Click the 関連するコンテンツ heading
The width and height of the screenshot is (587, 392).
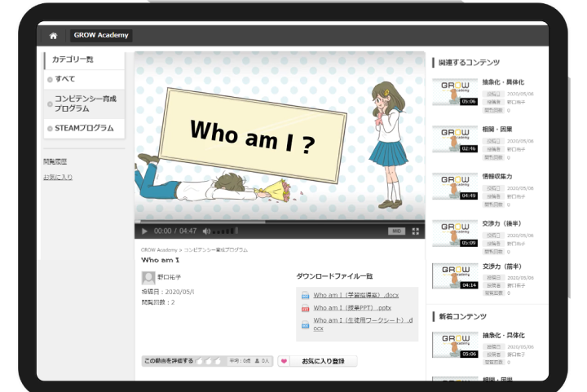coord(469,63)
